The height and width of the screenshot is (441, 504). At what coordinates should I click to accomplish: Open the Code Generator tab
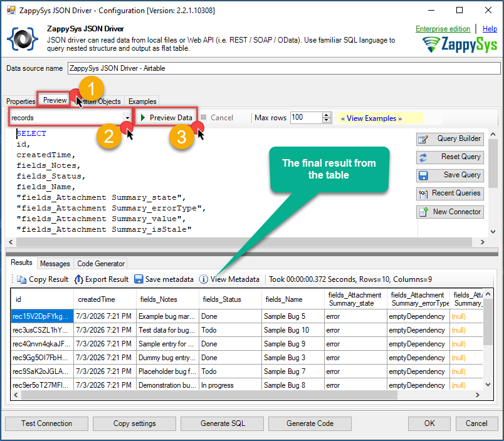(101, 264)
